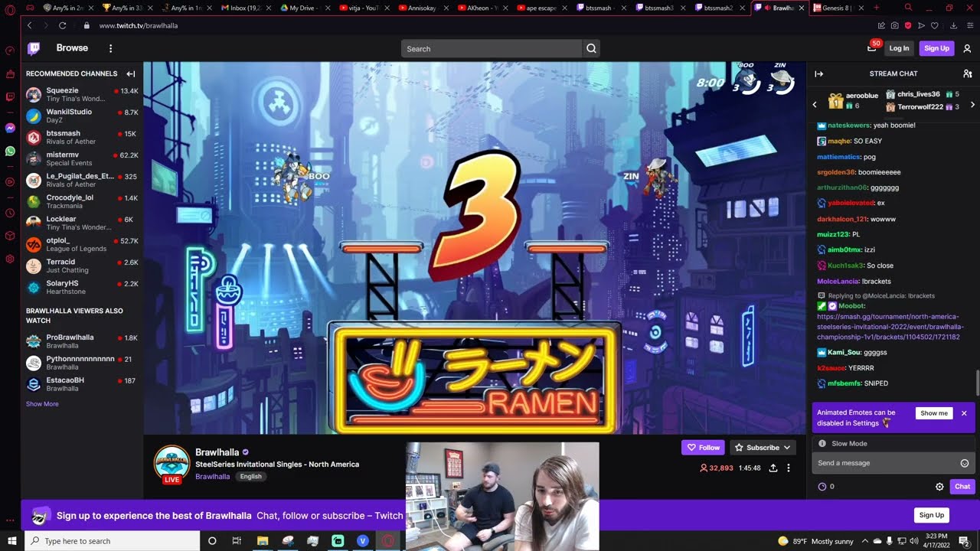Switch to the Annisokay YouTube tab
This screenshot has width=980, height=551.
424,8
